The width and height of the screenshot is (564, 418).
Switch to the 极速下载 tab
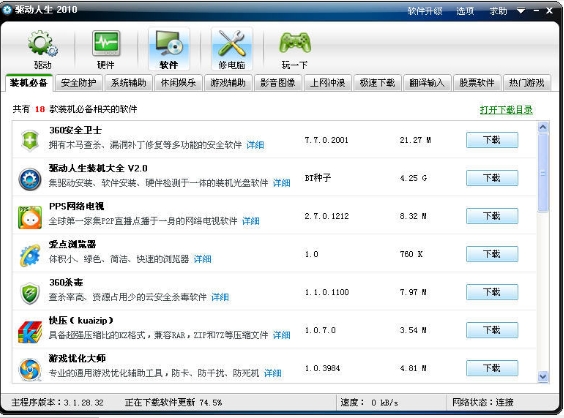click(377, 83)
